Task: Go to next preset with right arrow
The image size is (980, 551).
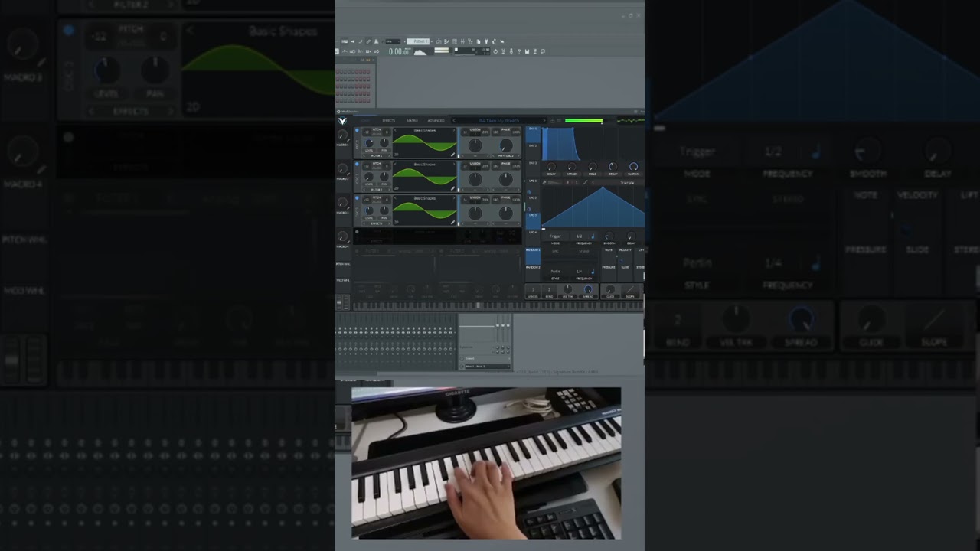Action: point(544,121)
